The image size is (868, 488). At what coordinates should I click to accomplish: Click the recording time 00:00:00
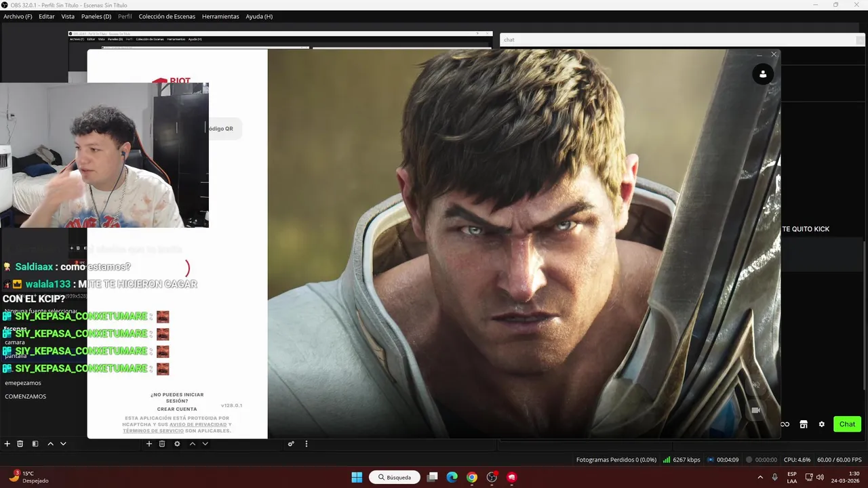pyautogui.click(x=762, y=460)
